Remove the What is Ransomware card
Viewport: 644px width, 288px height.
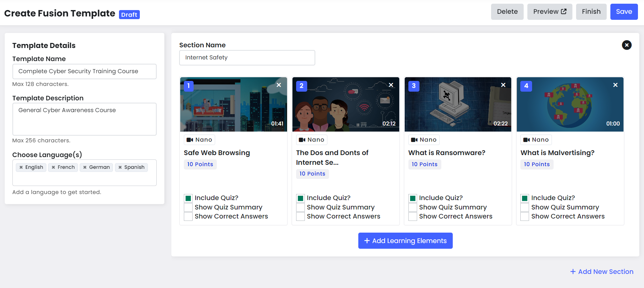tap(503, 85)
